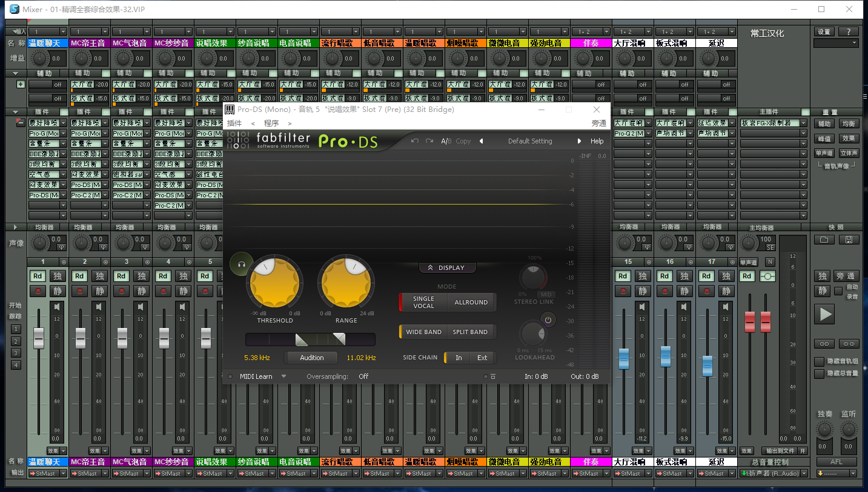The image size is (868, 492).
Task: Click the Pro-DS undo arrow
Action: (x=415, y=141)
